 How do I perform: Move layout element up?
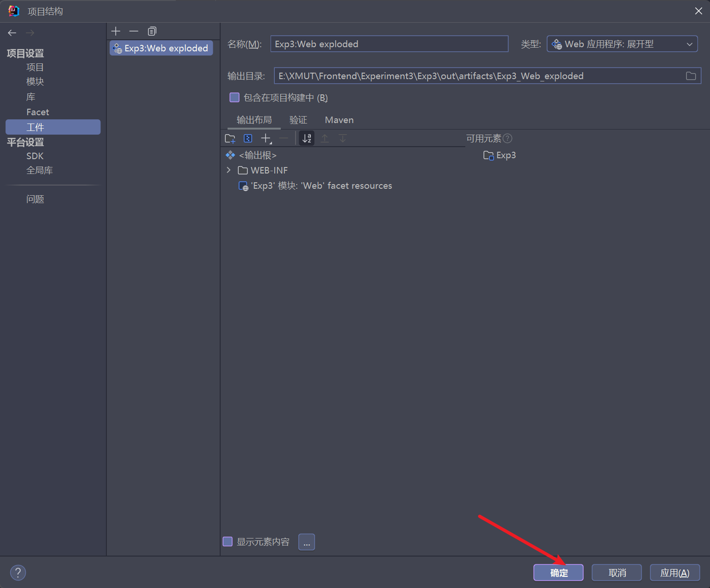[x=325, y=138]
